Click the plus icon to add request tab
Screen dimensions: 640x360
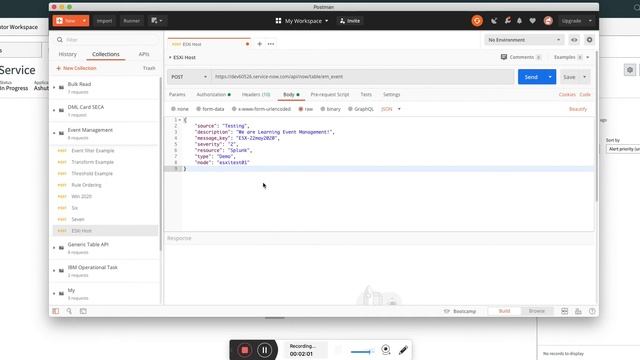point(260,44)
